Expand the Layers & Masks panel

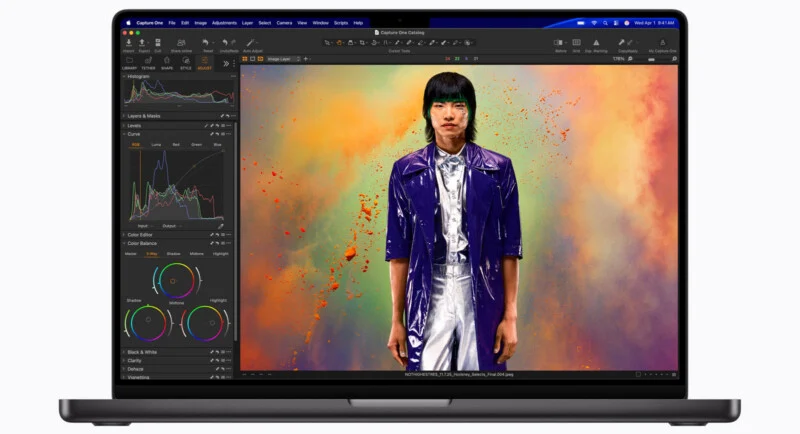(124, 116)
